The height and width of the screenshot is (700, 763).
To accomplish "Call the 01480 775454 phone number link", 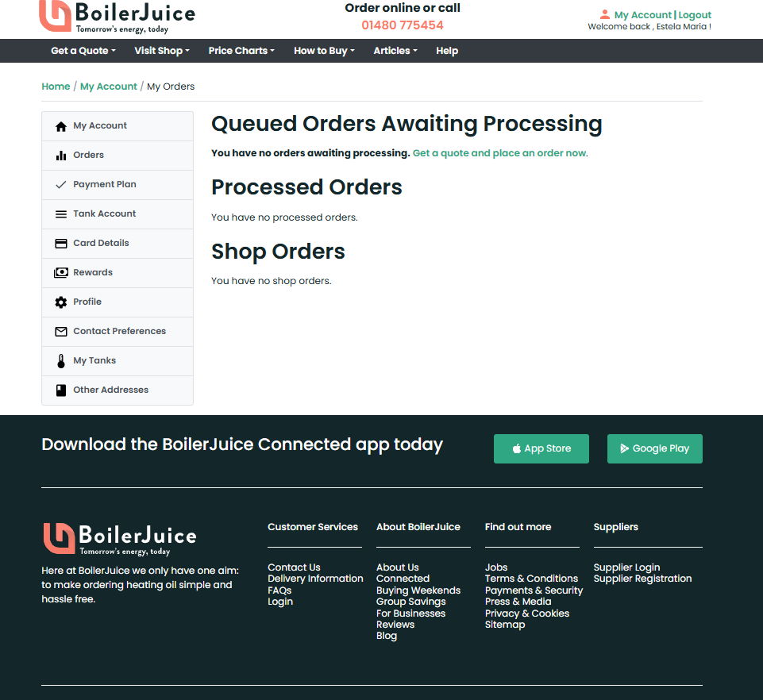I will click(403, 25).
